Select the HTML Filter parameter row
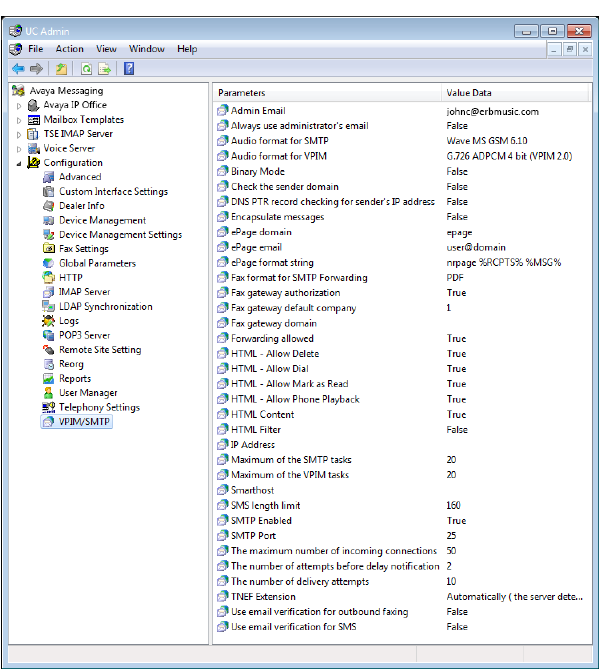The image size is (599, 669). [x=402, y=430]
